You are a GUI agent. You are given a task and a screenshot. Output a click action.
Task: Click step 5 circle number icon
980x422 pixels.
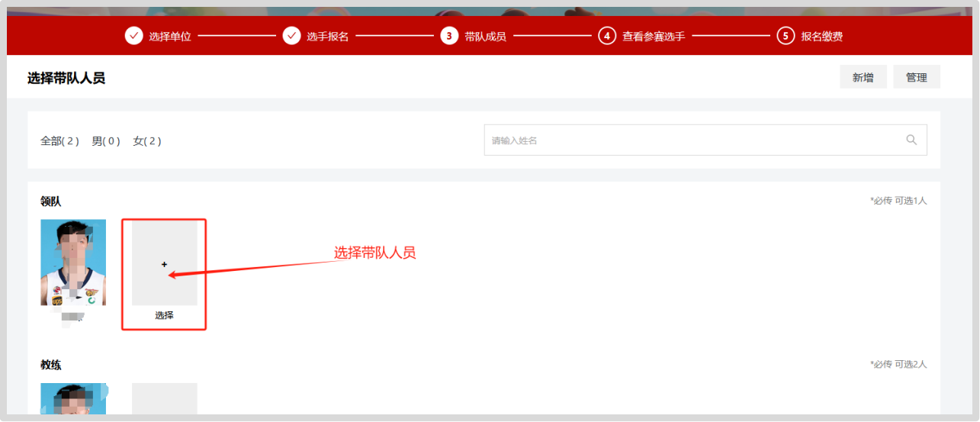pos(786,36)
